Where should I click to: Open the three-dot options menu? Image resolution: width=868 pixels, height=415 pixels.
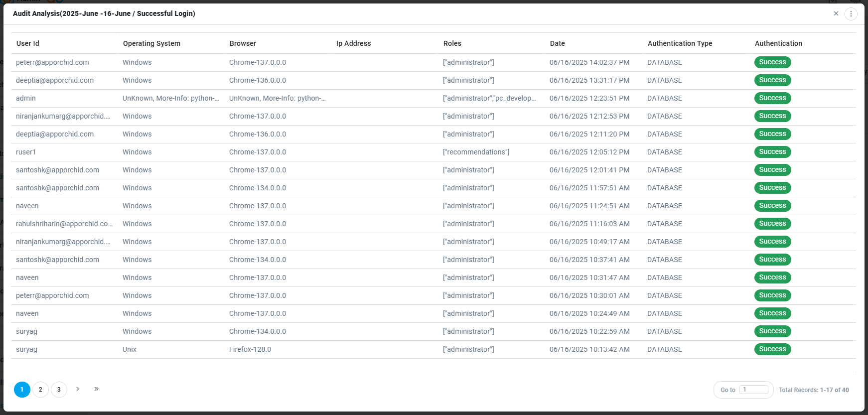(851, 14)
